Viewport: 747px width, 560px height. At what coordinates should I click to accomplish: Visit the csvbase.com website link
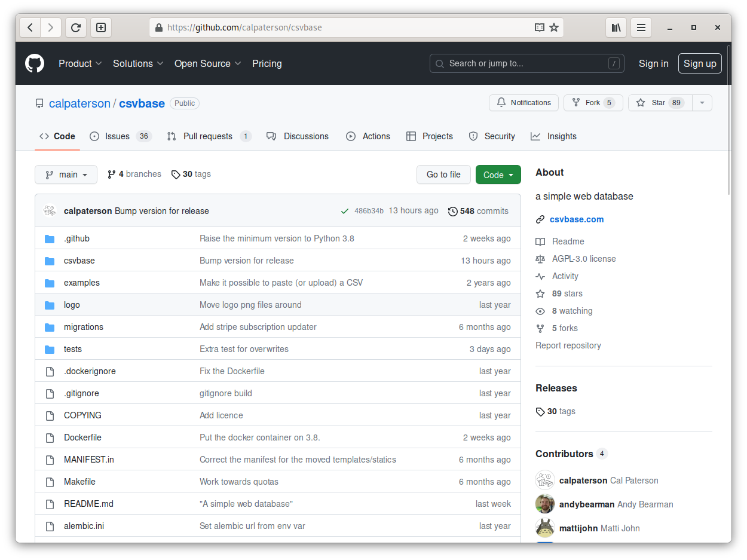(x=576, y=219)
